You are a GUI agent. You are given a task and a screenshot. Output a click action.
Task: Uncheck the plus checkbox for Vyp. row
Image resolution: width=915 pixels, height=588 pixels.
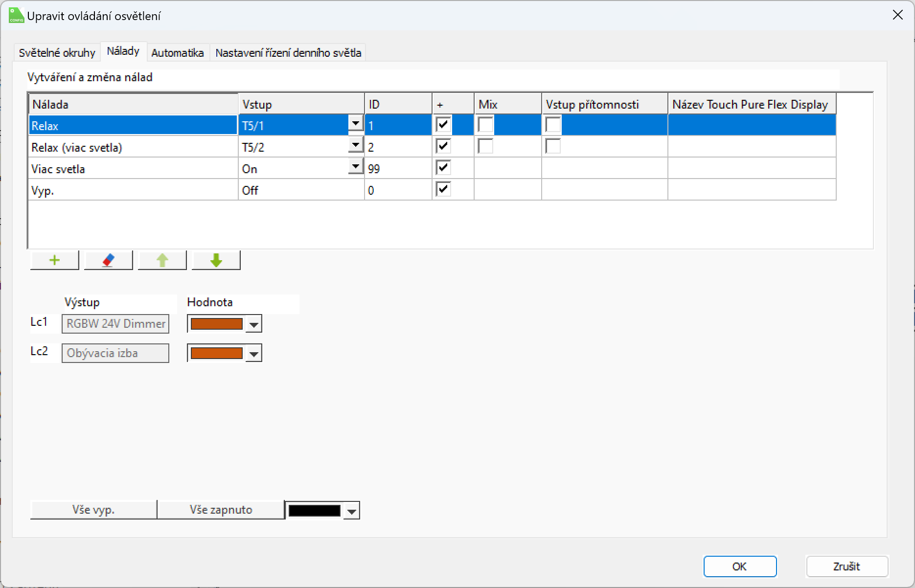[x=443, y=189]
